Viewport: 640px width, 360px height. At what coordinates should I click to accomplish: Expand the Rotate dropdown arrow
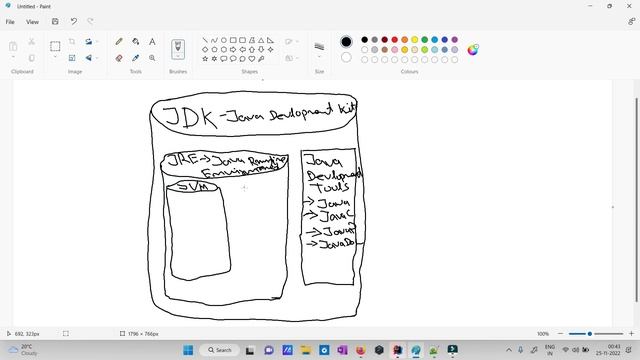97,41
